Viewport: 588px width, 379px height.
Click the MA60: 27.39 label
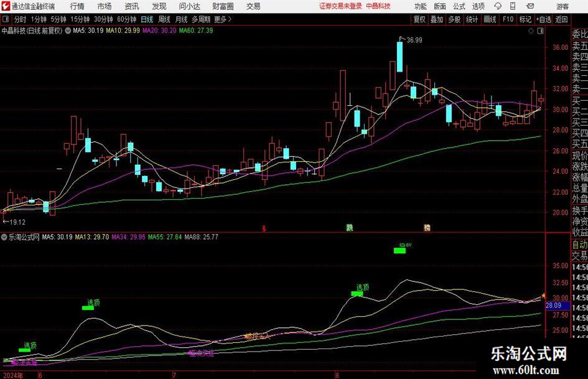point(196,30)
